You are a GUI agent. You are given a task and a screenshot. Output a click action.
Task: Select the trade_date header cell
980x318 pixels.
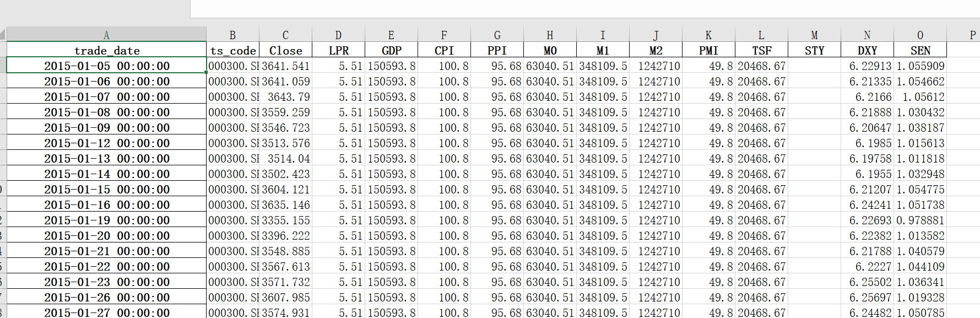(x=106, y=50)
